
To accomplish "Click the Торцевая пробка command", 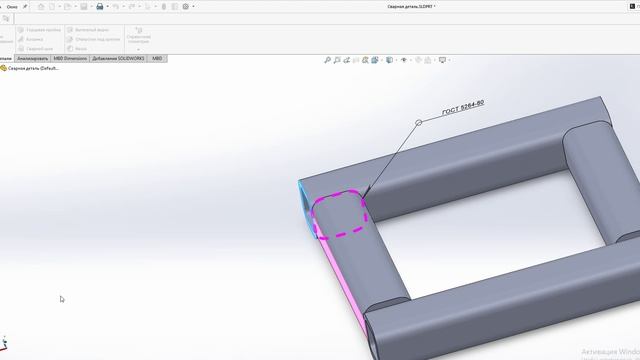I will click(x=39, y=30).
